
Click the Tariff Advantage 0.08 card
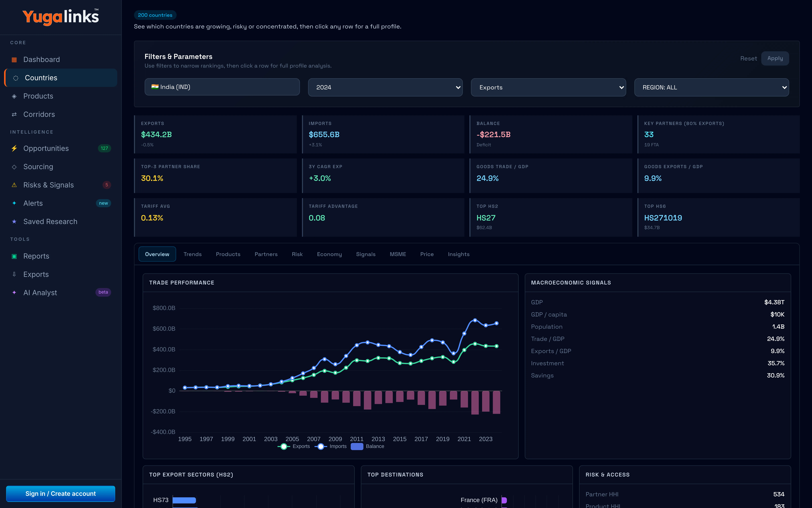click(383, 217)
